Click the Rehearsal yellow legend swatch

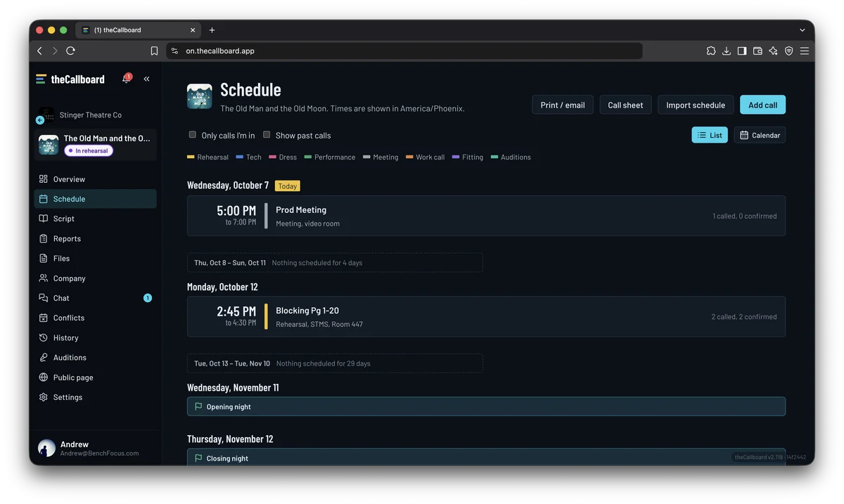click(x=191, y=157)
